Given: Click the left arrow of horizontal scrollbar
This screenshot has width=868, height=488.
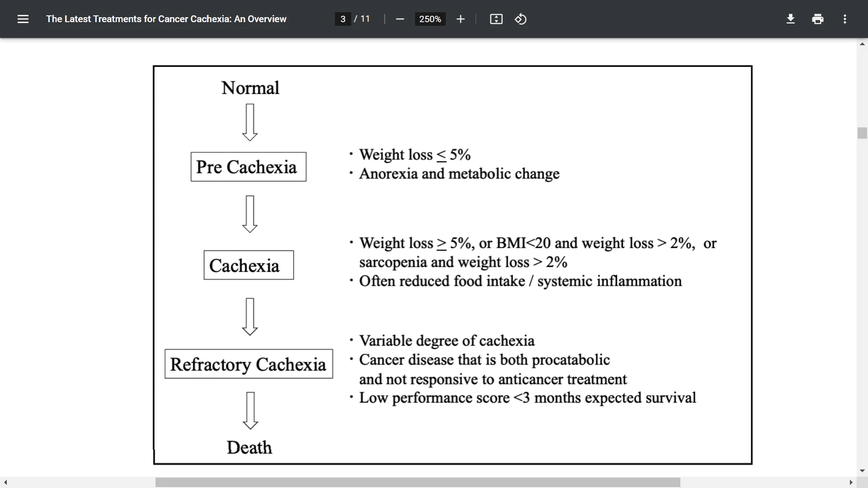Looking at the screenshot, I should pos(5,482).
